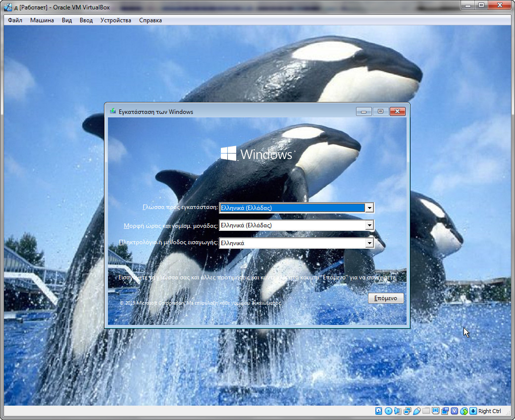The height and width of the screenshot is (420, 515).
Task: Expand the installation language dropdown arrow
Action: 369,208
